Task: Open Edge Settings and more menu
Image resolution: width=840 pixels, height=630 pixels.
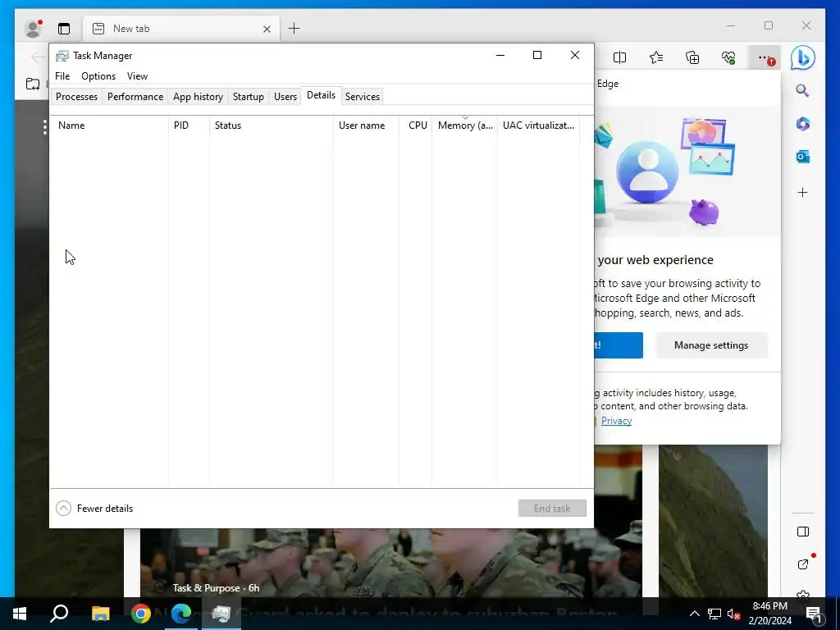Action: (765, 57)
